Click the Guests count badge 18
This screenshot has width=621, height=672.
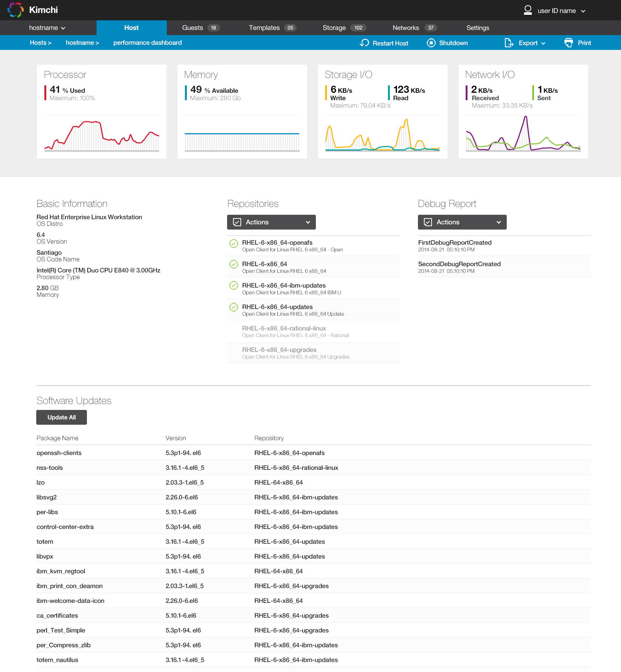click(x=213, y=28)
